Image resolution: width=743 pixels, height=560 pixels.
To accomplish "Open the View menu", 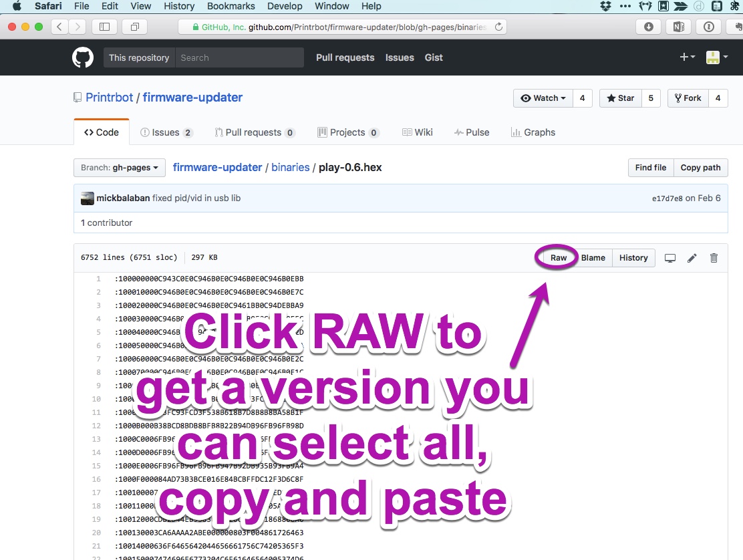I will click(141, 6).
